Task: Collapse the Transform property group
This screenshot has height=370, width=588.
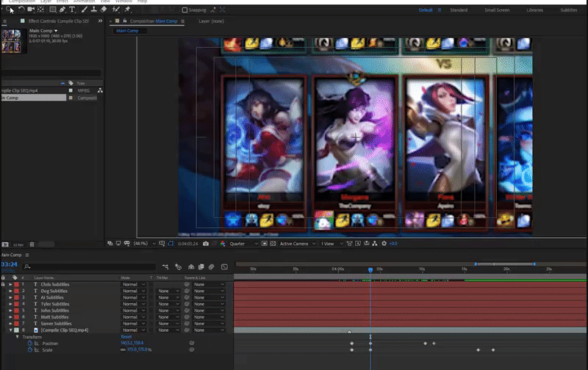Action: click(17, 337)
